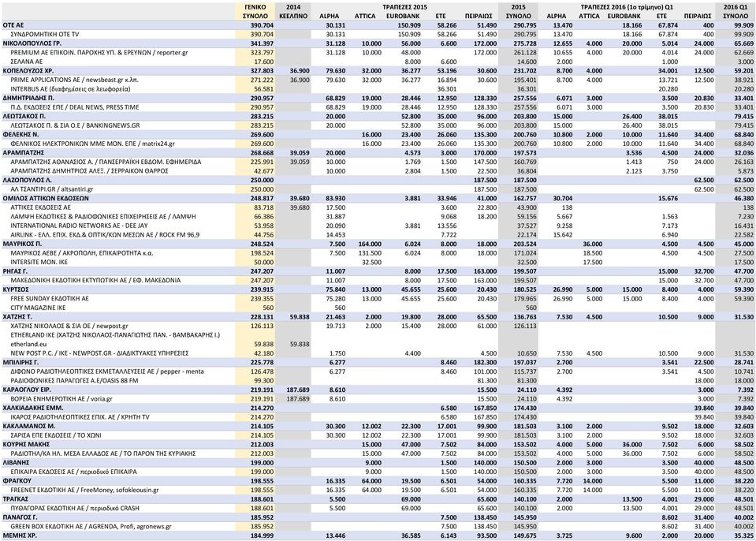Select the FREENET ΕΚΔΟΤΙΚΗ ΑΕ / FreeMoney row
The image size is (756, 541).
pyautogui.click(x=378, y=490)
